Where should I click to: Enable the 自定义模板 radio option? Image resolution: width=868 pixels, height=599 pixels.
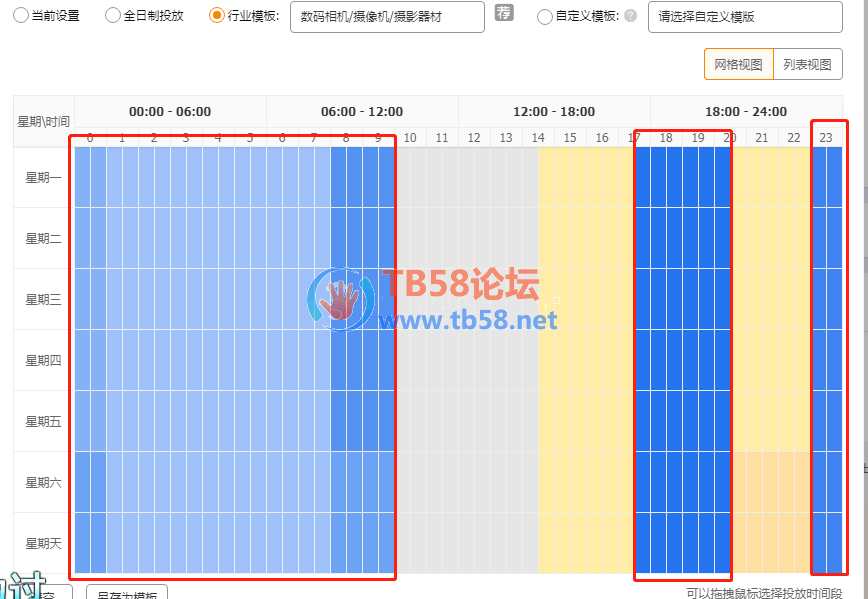(545, 16)
